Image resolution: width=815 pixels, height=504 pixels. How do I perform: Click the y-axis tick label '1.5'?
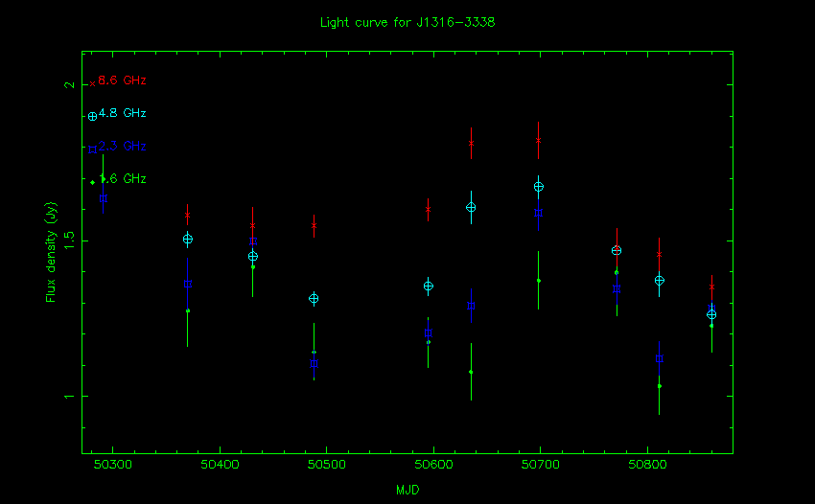coord(69,240)
